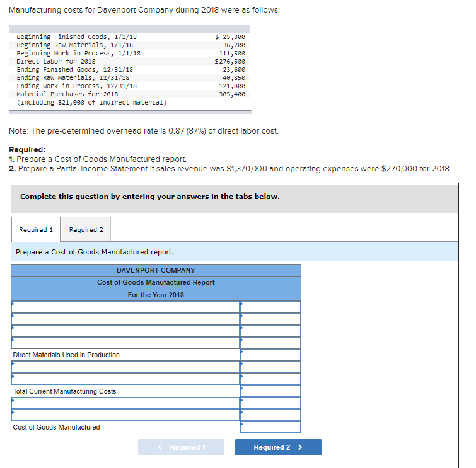Screen dimensions: 476x468
Task: Click the 'Direct Materials Used in Production' label
Action: pos(66,355)
